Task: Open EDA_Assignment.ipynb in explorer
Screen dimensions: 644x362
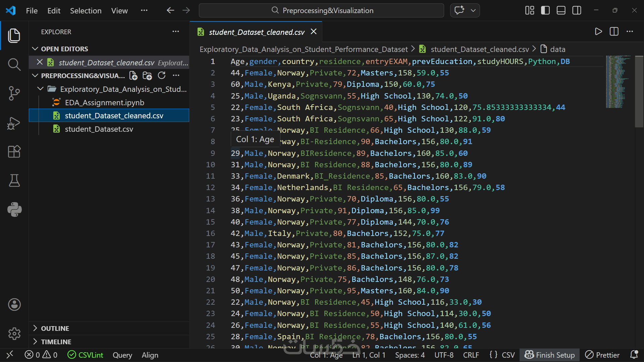Action: click(104, 103)
